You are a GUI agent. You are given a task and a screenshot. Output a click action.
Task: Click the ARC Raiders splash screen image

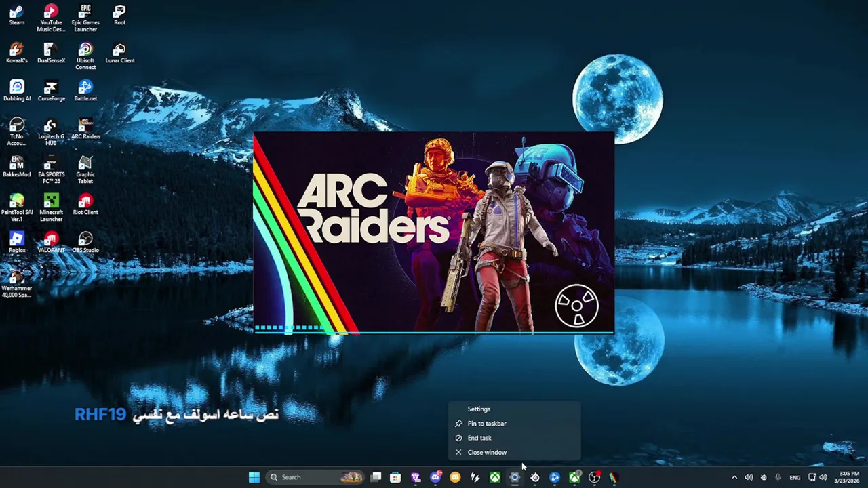(434, 233)
